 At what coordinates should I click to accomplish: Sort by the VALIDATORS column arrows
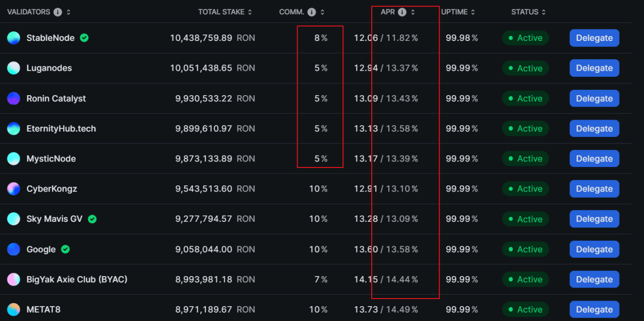69,12
